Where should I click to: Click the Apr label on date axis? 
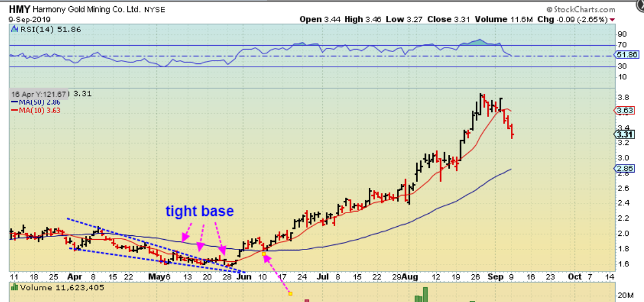74,277
